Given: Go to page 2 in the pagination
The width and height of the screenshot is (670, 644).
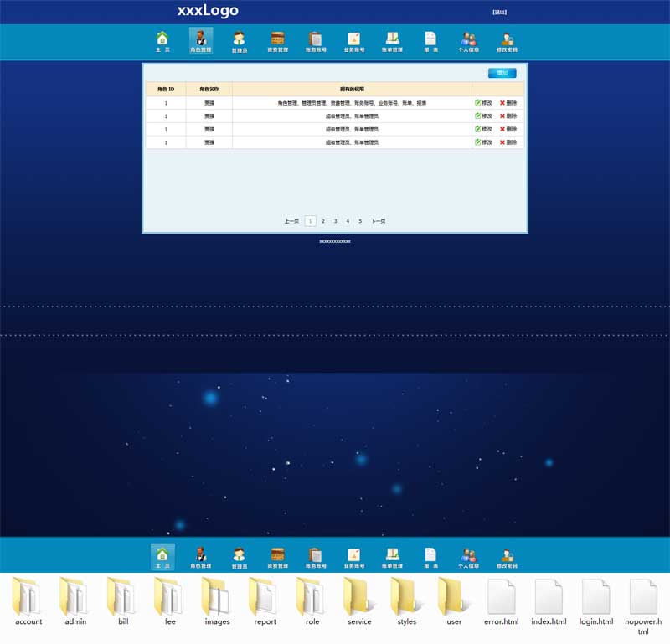Looking at the screenshot, I should (x=323, y=221).
